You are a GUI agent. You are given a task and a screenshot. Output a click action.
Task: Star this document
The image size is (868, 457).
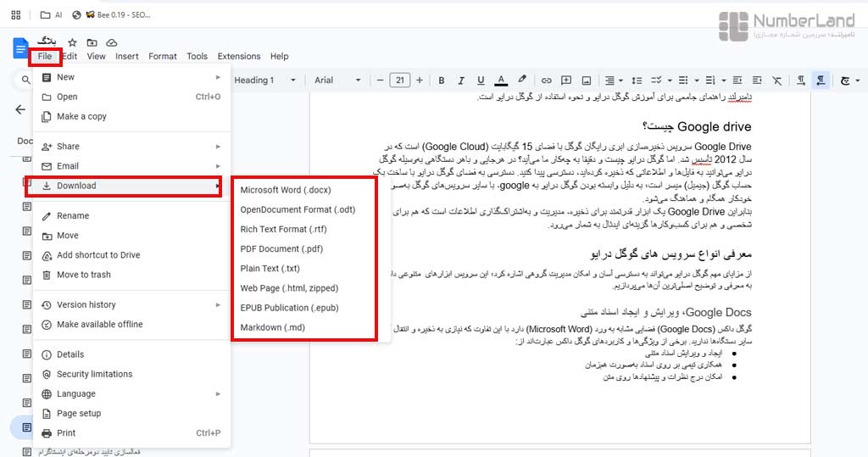72,42
